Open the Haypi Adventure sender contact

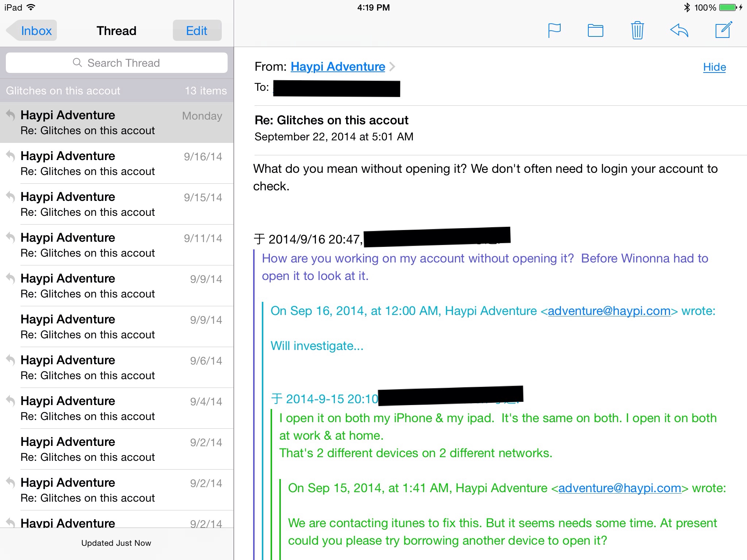[x=337, y=67]
